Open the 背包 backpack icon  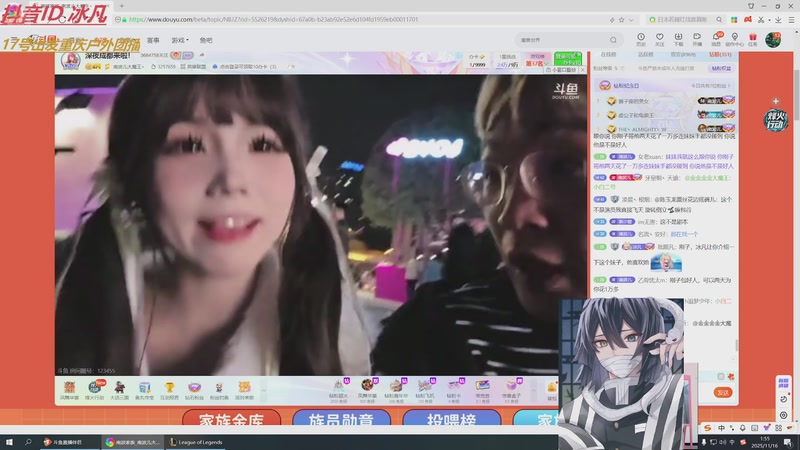tap(552, 391)
